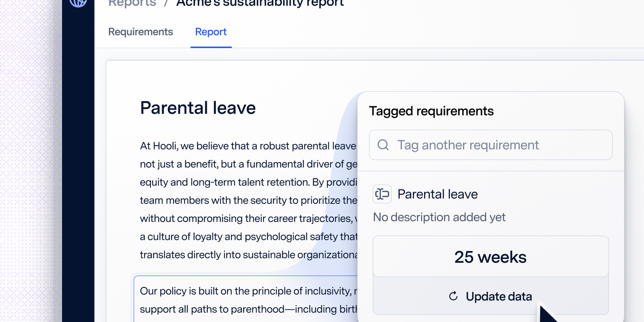Open the Parental leave tagged requirement

click(438, 194)
